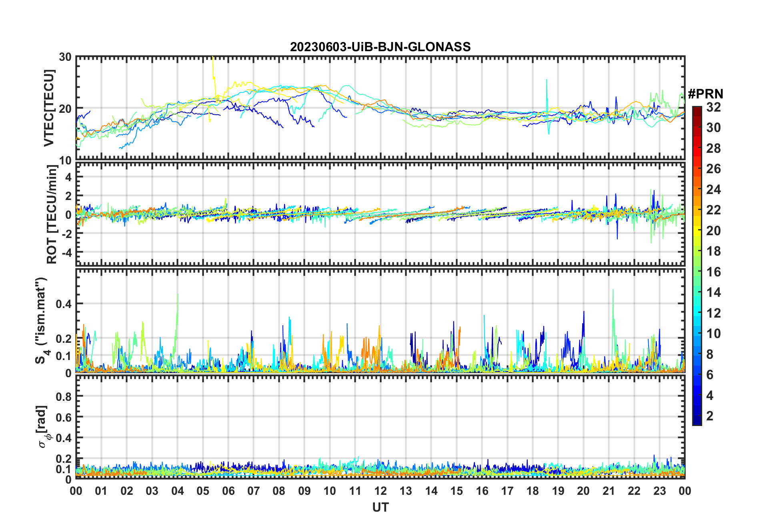Click the colorbar tick label 2
The image size is (761, 532).
point(710,416)
